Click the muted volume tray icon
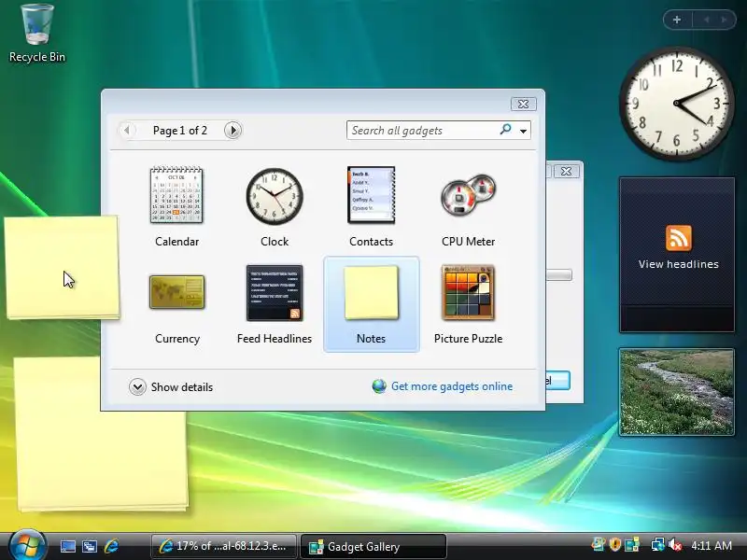Image resolution: width=747 pixels, height=560 pixels. coord(675,545)
